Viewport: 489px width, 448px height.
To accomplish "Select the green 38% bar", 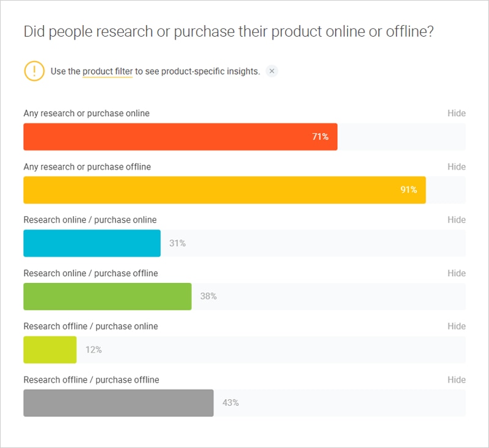I will (x=108, y=296).
